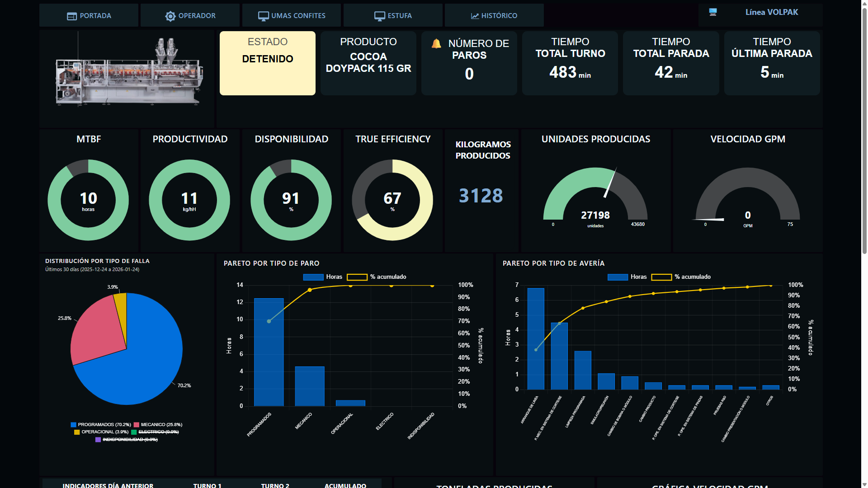Image resolution: width=868 pixels, height=488 pixels.
Task: Toggle MECANICO slice in pie legend
Action: click(x=161, y=425)
